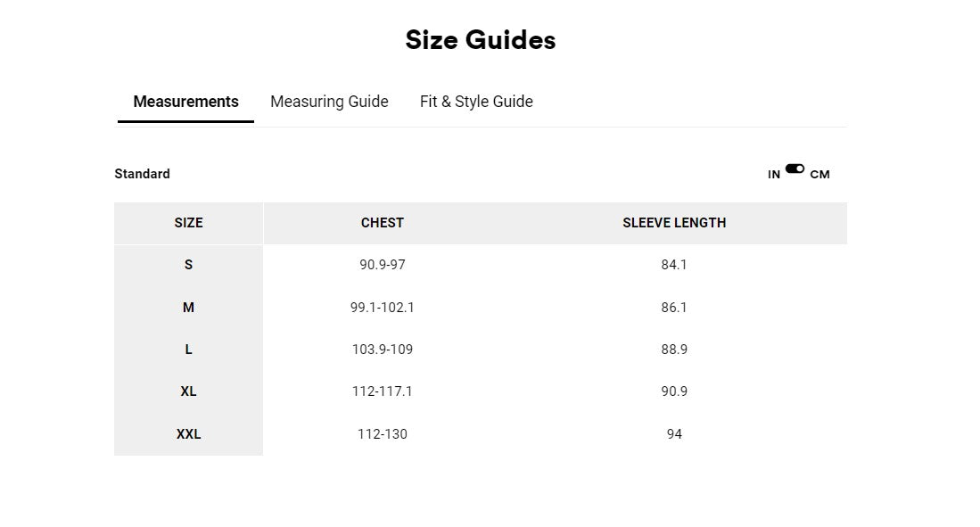Click the chest value 99.1-102.1
The image size is (980, 527).
pos(382,308)
